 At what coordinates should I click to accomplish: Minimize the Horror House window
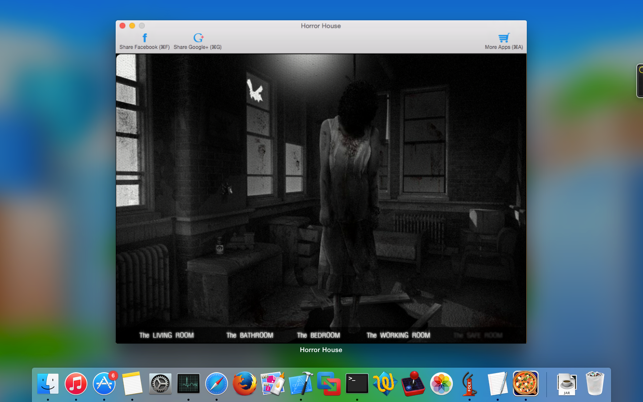coord(132,26)
